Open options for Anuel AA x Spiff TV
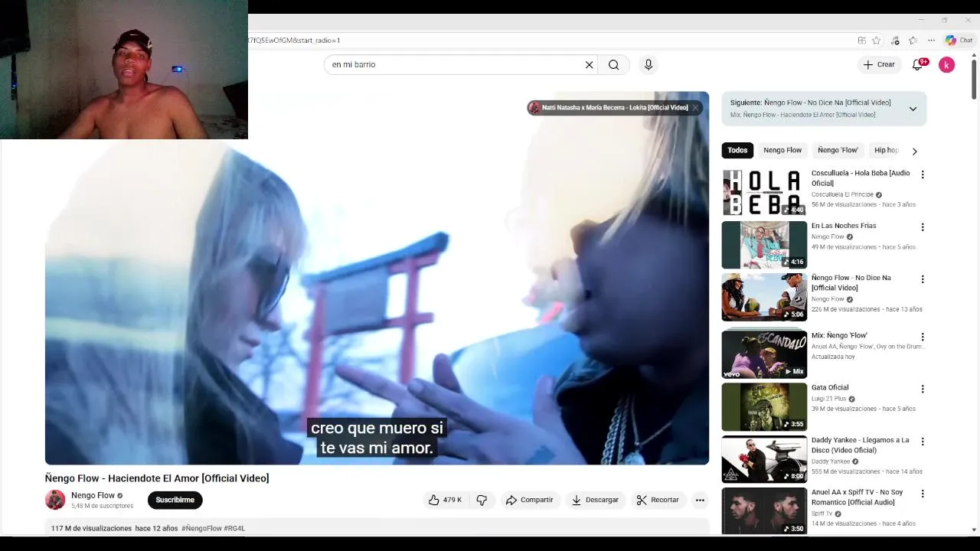 923,494
